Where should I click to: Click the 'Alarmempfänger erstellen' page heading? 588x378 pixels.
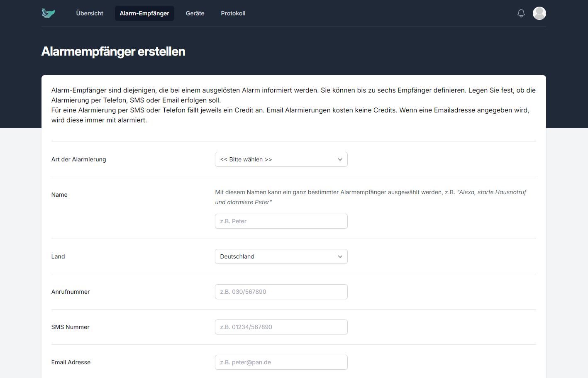(113, 51)
